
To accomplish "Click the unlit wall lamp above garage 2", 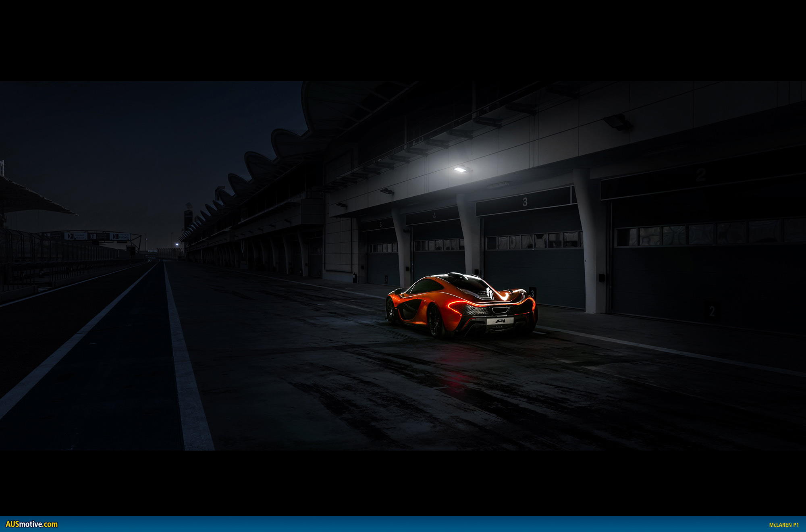I will 617,122.
